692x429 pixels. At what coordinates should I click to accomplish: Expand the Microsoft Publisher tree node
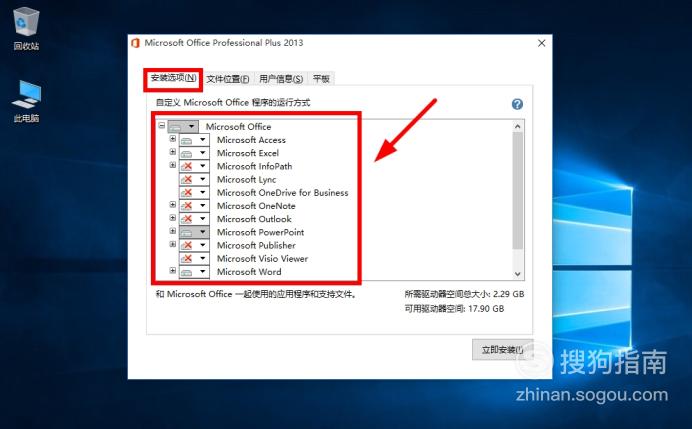(173, 244)
